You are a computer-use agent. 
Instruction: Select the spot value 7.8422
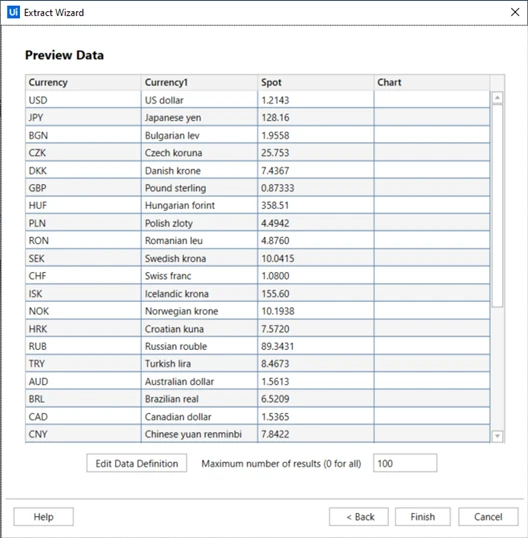click(316, 434)
